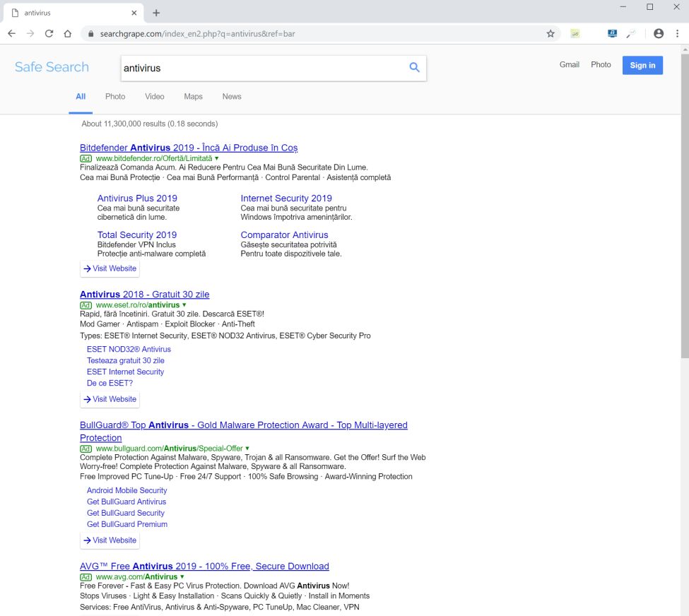Click the gray key extension icon

click(631, 33)
